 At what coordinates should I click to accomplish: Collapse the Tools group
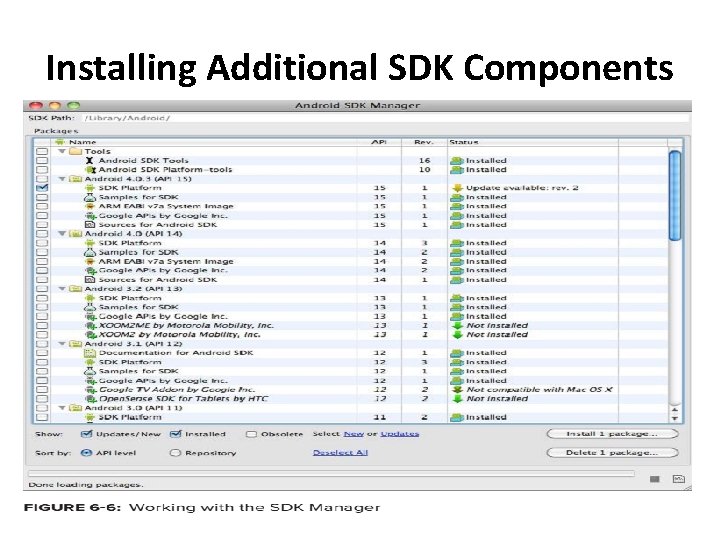[x=62, y=151]
